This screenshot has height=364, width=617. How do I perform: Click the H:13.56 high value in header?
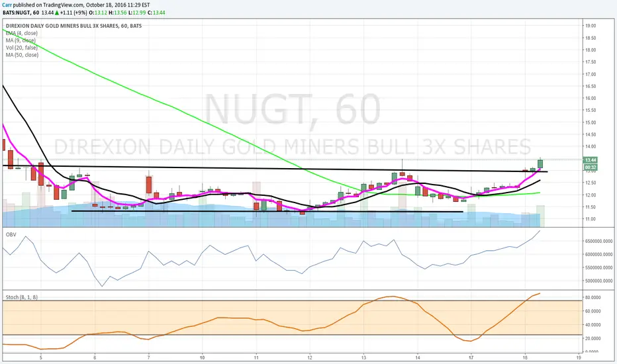click(118, 13)
